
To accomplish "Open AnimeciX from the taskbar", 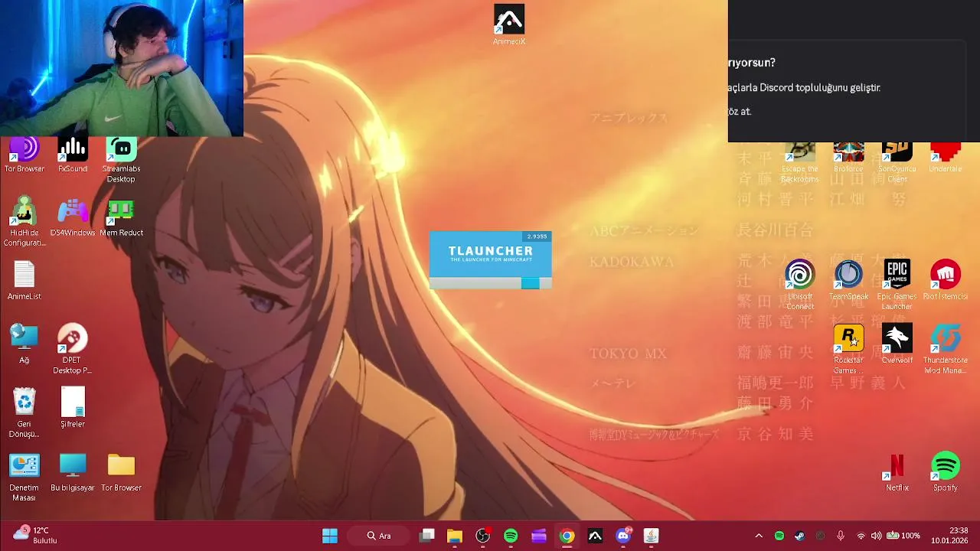I will 595,536.
